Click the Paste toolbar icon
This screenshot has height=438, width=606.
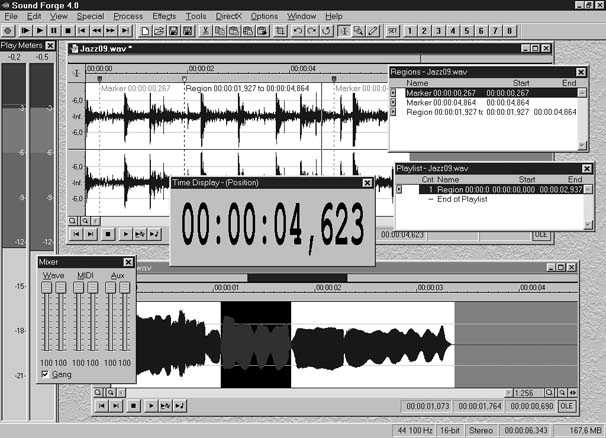click(x=234, y=31)
